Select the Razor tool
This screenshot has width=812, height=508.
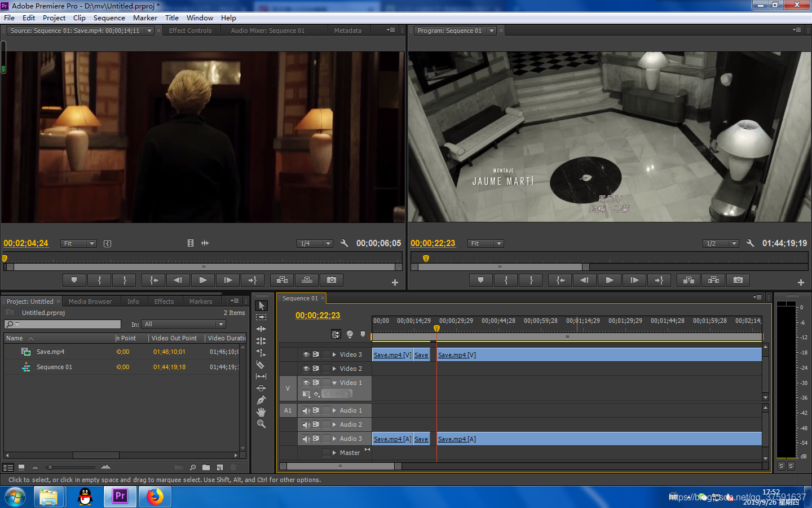click(x=261, y=365)
